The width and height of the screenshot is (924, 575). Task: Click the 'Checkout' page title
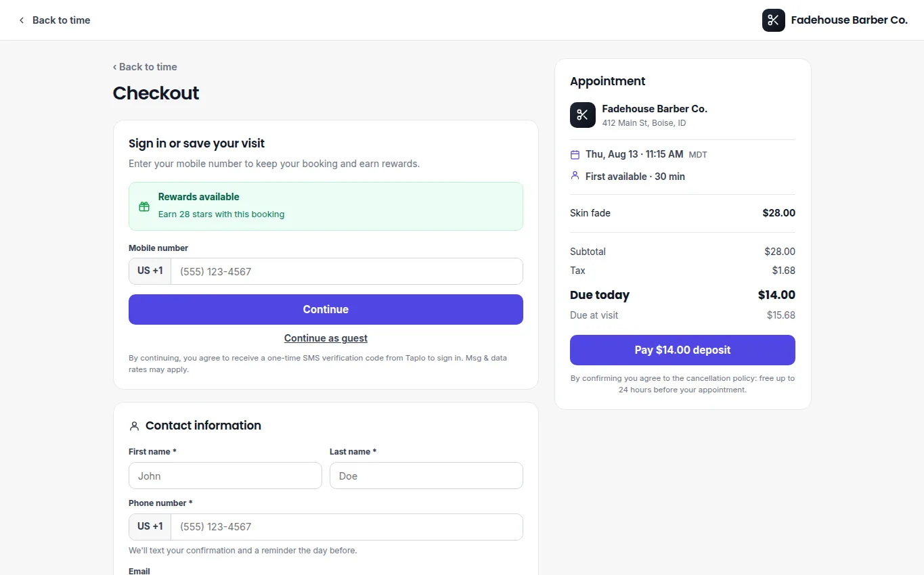(156, 93)
